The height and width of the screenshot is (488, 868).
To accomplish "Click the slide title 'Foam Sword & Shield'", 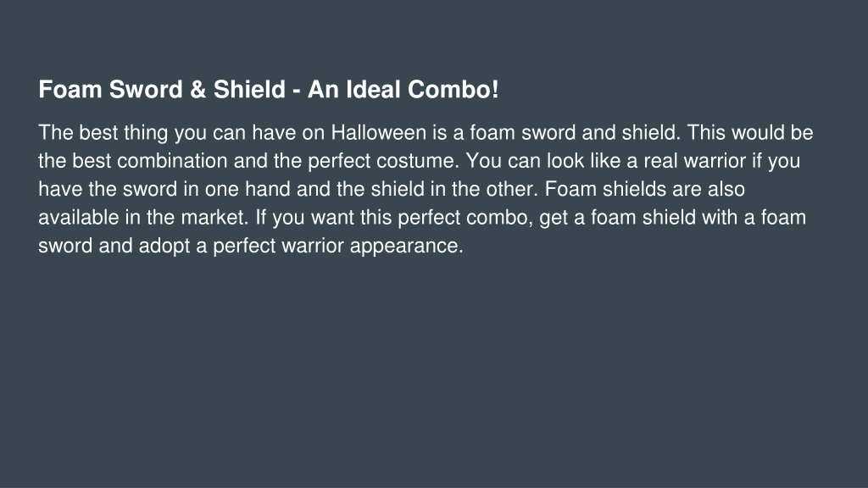I will (162, 90).
